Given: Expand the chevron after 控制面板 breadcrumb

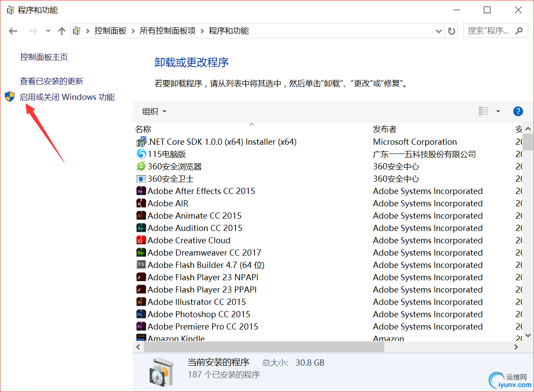Looking at the screenshot, I should [133, 31].
